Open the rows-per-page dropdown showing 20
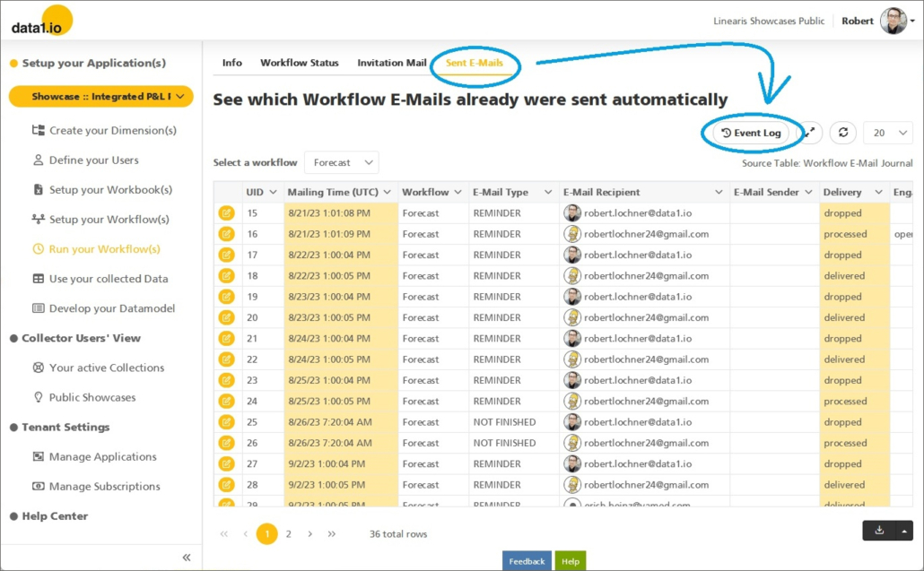This screenshot has width=924, height=571. click(x=887, y=133)
